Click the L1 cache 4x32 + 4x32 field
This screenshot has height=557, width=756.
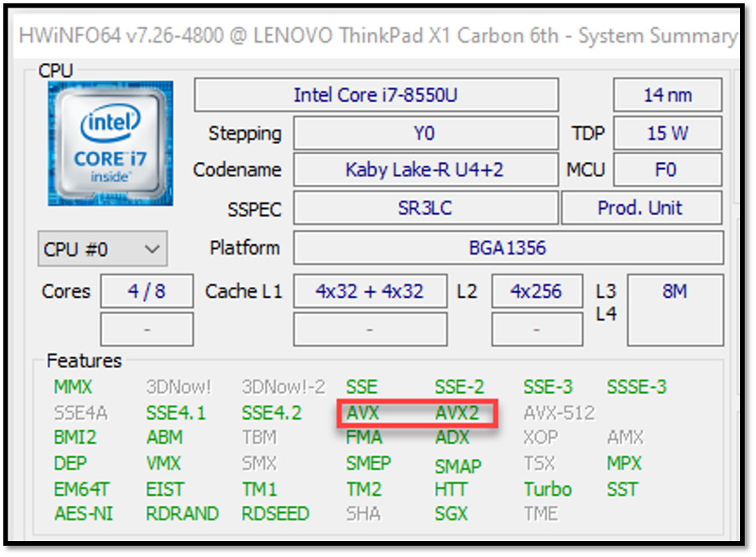[x=370, y=291]
